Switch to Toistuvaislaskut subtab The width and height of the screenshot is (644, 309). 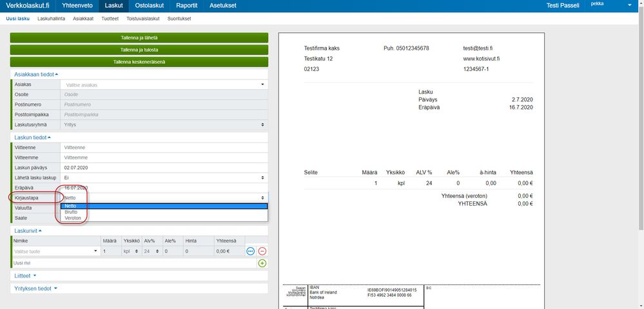coord(143,19)
